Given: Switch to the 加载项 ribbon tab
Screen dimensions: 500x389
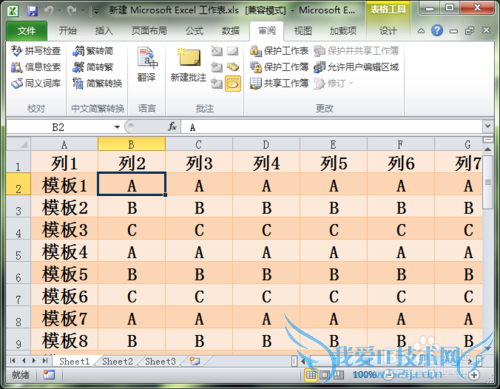Looking at the screenshot, I should tap(343, 31).
